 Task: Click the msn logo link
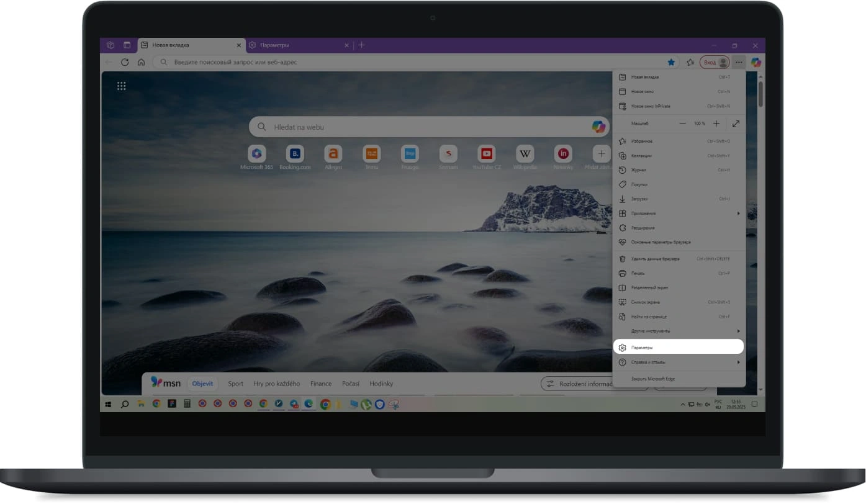[x=166, y=382]
